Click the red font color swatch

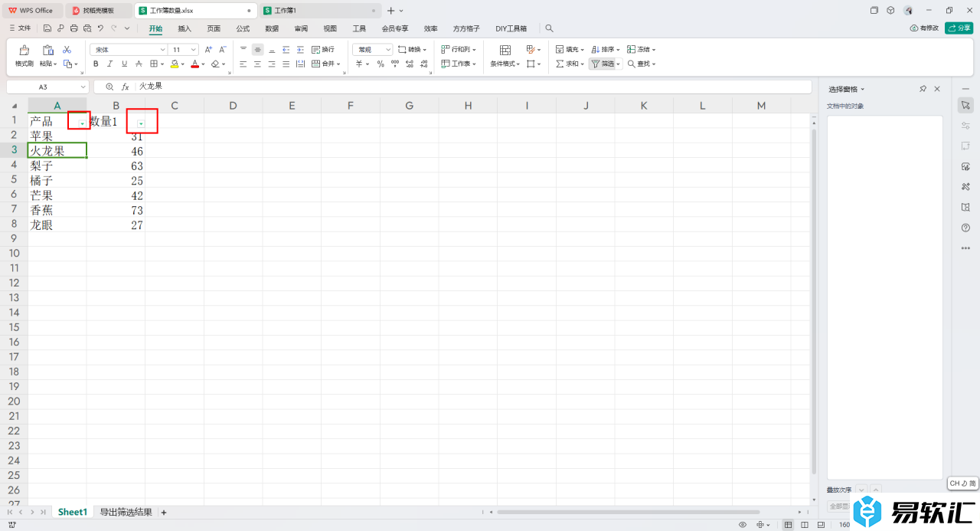point(195,64)
